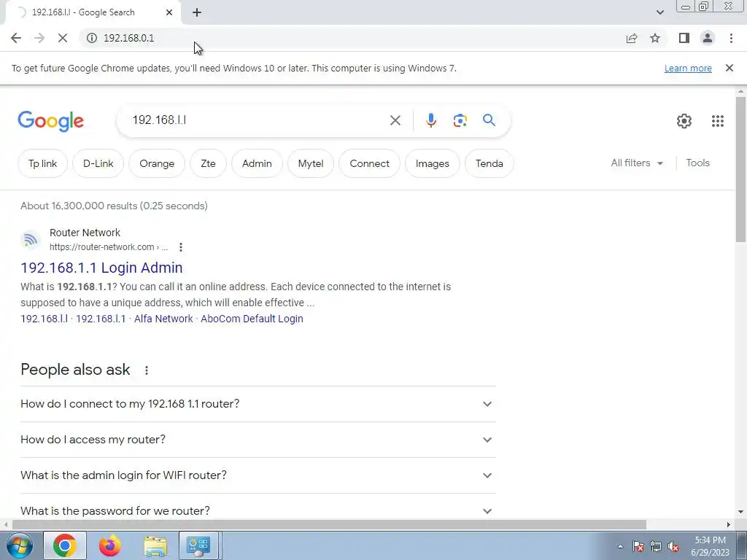Search by image with Google Lens
This screenshot has height=560, width=747.
pyautogui.click(x=460, y=120)
